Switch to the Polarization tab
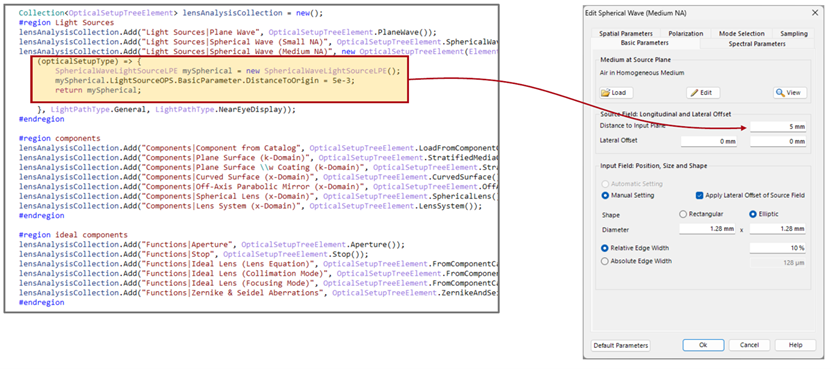The width and height of the screenshot is (831, 369). [686, 33]
